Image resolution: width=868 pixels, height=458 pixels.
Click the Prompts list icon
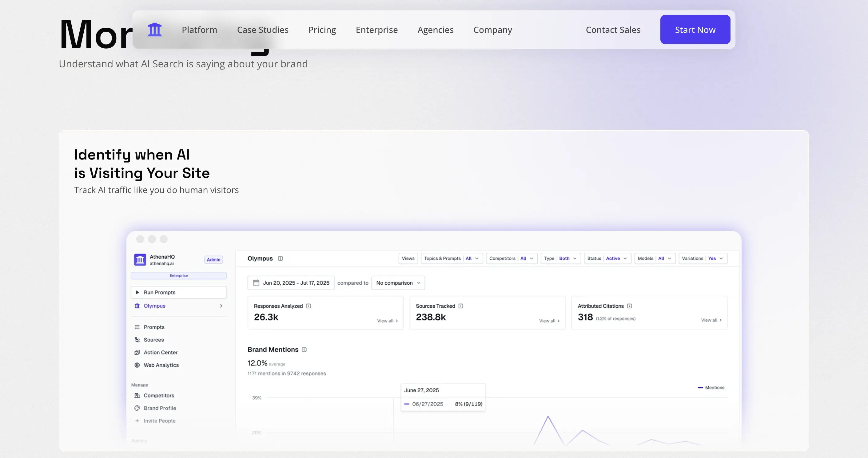click(x=137, y=327)
